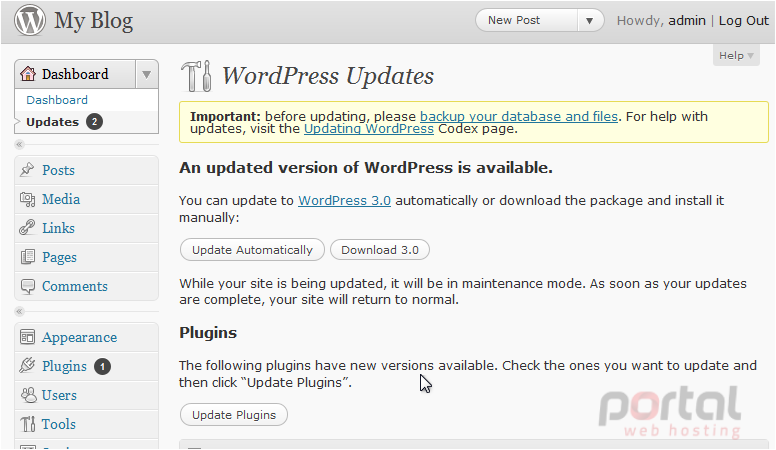Image resolution: width=776 pixels, height=450 pixels.
Task: Follow the WordPress 3.0 link
Action: [344, 200]
